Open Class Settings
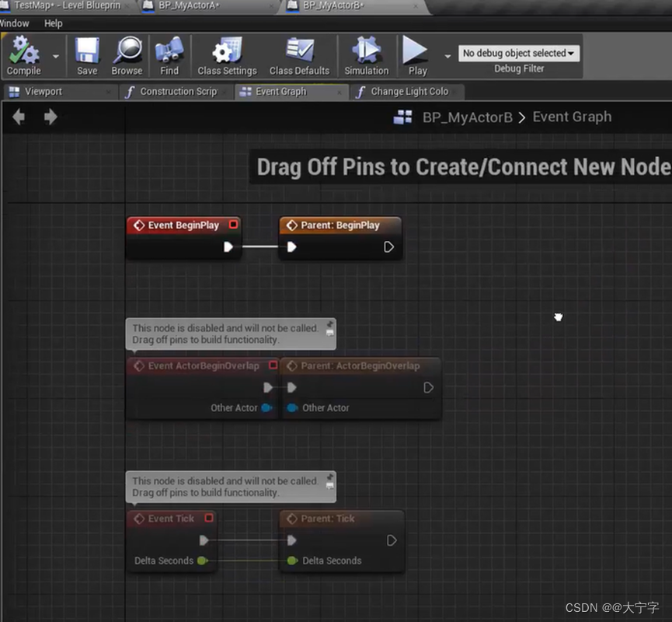Image resolution: width=672 pixels, height=622 pixels. [226, 54]
